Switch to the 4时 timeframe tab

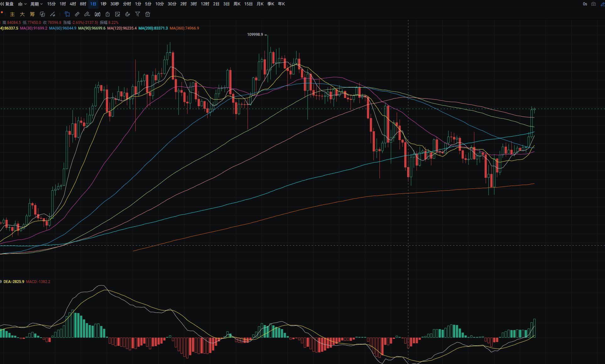click(73, 4)
